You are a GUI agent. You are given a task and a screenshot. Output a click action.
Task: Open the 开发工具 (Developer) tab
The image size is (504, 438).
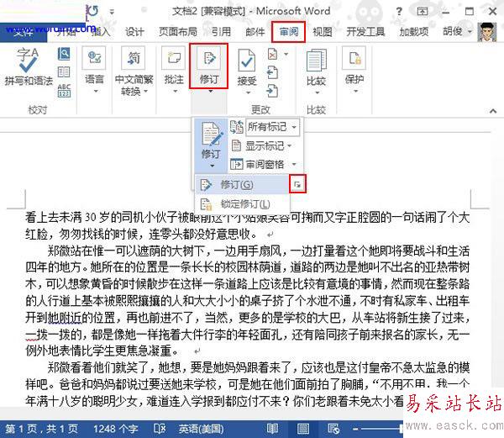365,32
